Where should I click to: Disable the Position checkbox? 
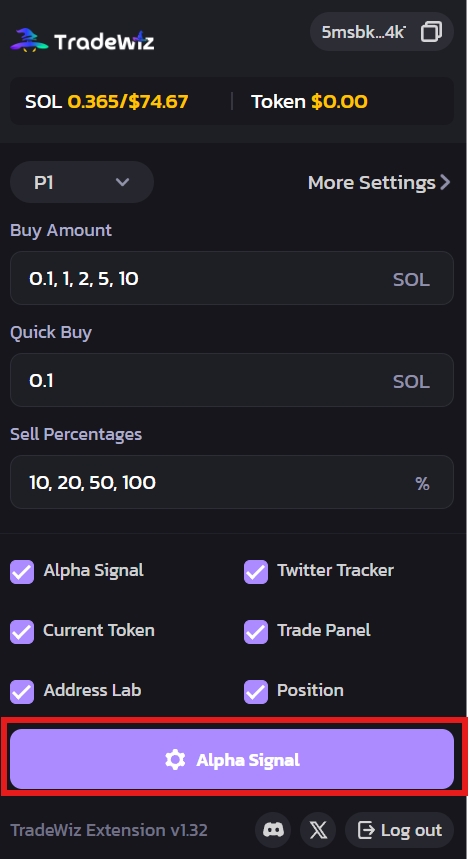(256, 691)
